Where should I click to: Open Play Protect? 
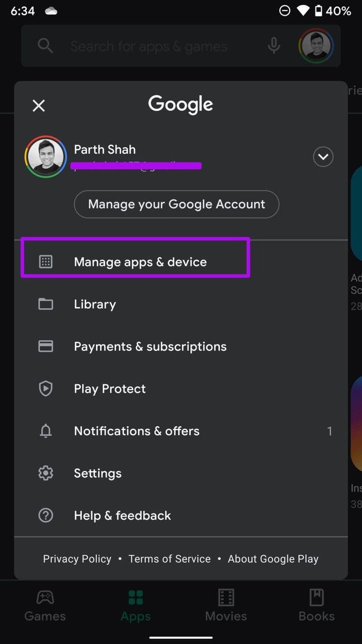coord(181,389)
